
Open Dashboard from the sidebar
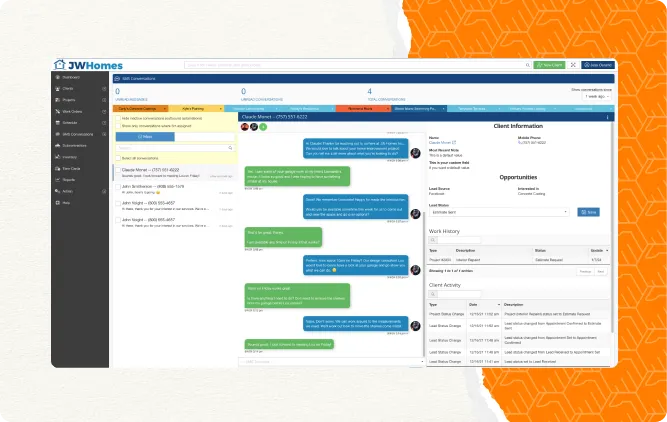click(x=71, y=77)
